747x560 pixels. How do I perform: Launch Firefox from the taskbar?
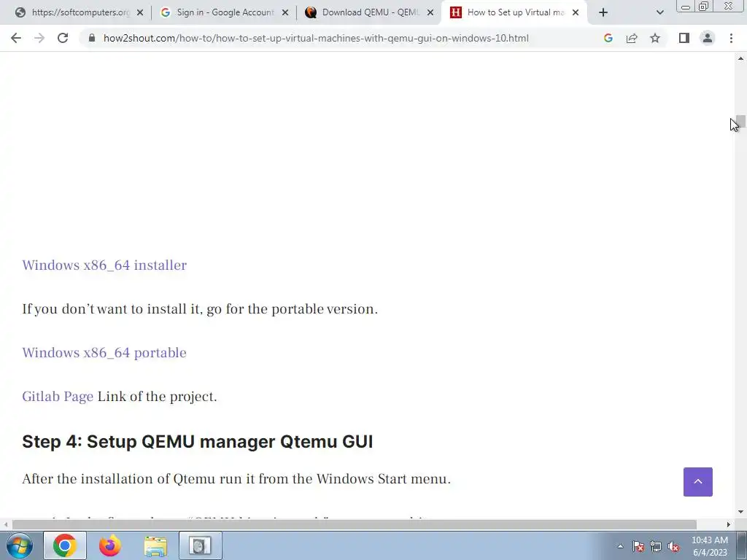(x=110, y=545)
